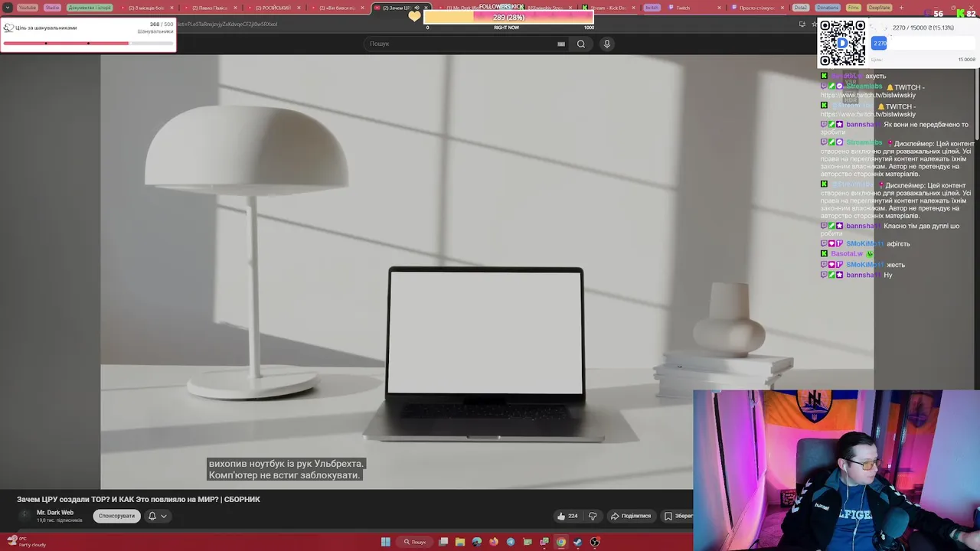Image resolution: width=980 pixels, height=551 pixels.
Task: Click the video title text
Action: [x=139, y=499]
